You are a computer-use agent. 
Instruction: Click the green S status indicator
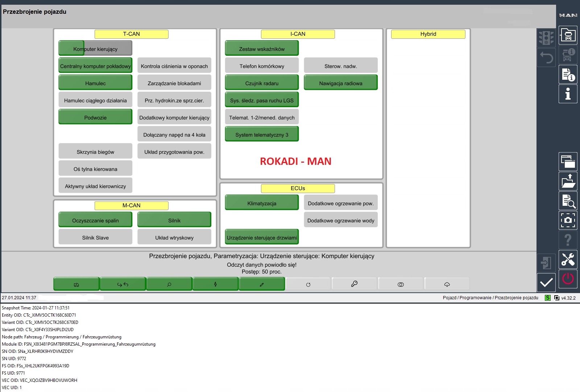(x=547, y=298)
